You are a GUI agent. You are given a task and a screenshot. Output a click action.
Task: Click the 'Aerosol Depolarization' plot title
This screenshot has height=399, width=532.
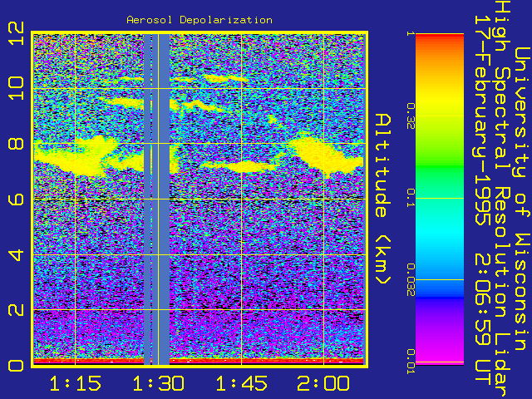[x=199, y=20]
